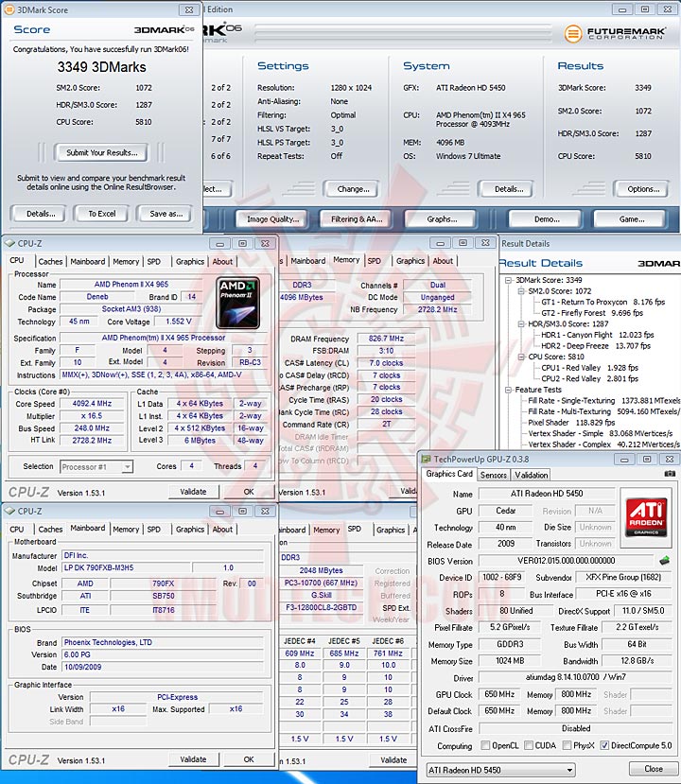The width and height of the screenshot is (681, 784).
Task: Click the ATI Radeon logo in GPU-Z
Action: (646, 517)
